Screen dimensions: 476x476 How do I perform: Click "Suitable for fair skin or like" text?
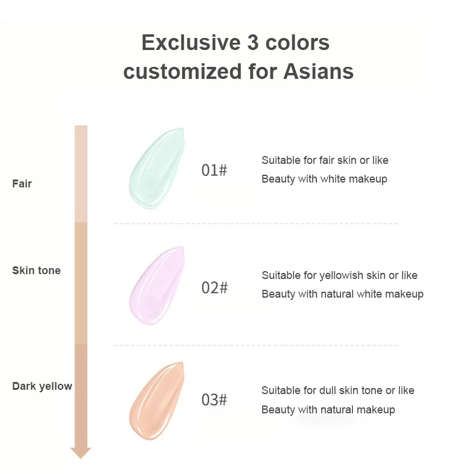[325, 160]
